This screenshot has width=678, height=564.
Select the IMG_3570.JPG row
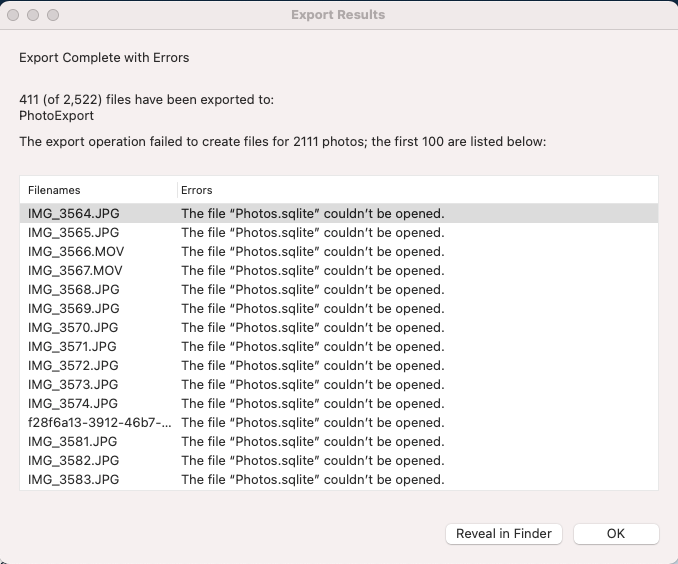point(339,327)
